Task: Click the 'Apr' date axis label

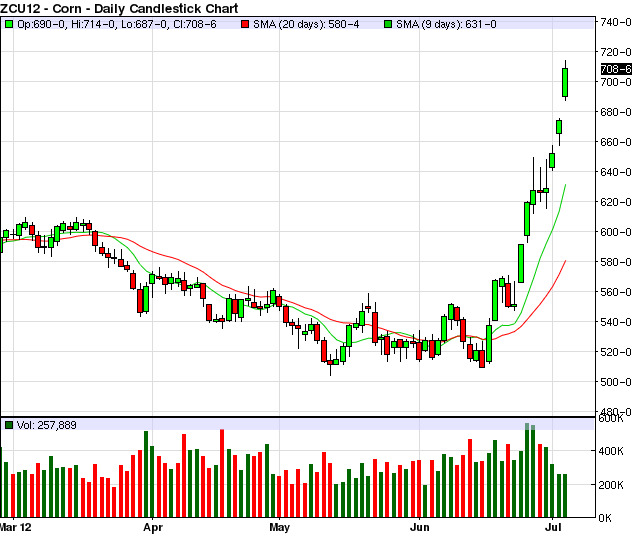Action: point(153,527)
